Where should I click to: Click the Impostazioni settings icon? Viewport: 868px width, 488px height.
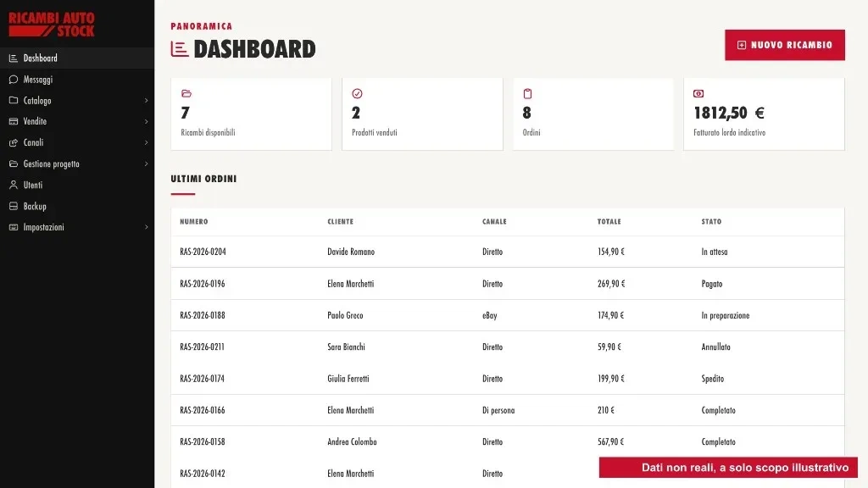pyautogui.click(x=14, y=227)
